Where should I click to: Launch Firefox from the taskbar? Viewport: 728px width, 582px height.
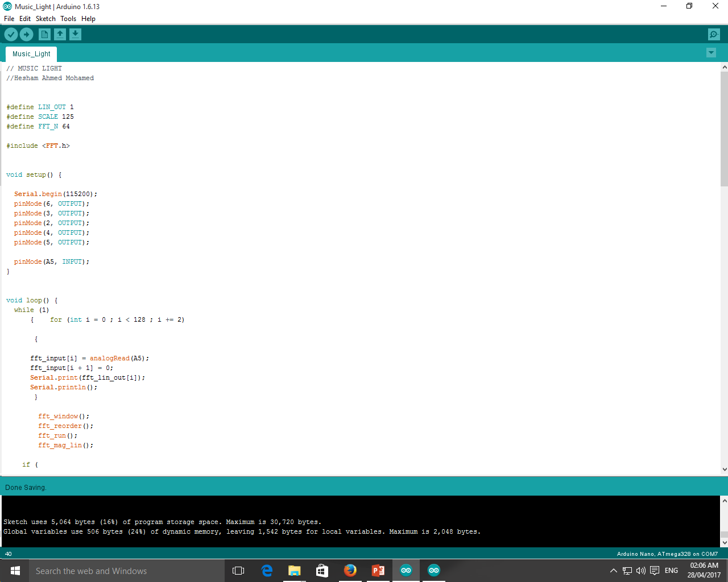(350, 570)
